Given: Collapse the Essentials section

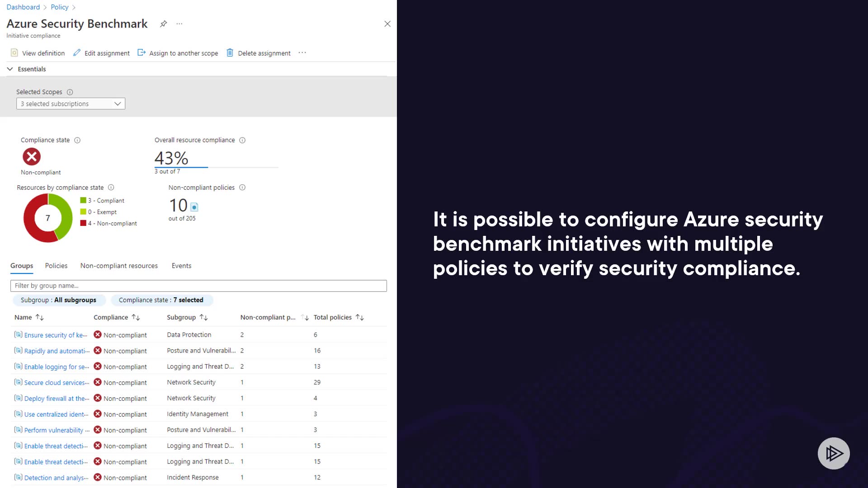Looking at the screenshot, I should point(10,69).
